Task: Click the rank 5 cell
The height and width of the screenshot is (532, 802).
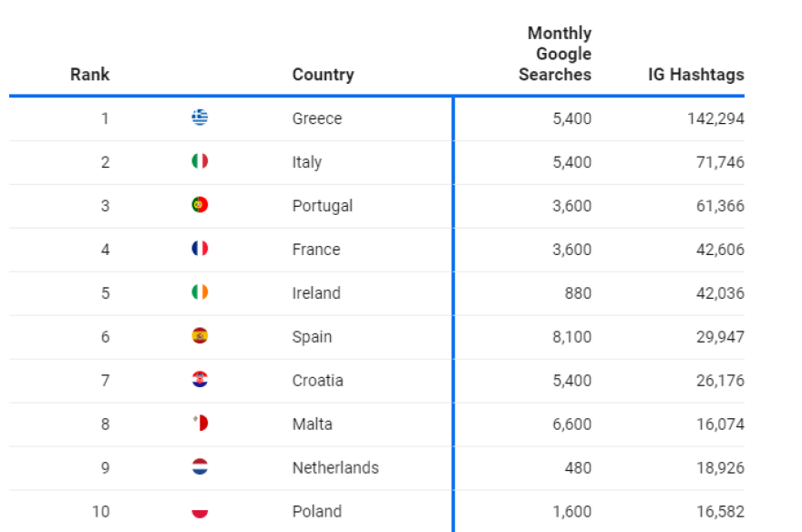Action: 105,293
